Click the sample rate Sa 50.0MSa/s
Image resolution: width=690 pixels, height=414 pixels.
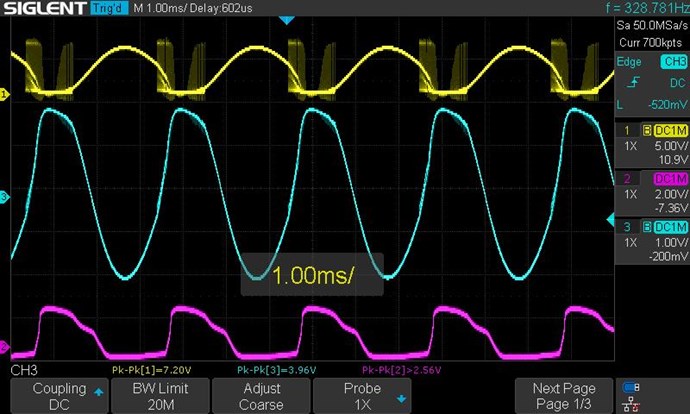click(652, 26)
